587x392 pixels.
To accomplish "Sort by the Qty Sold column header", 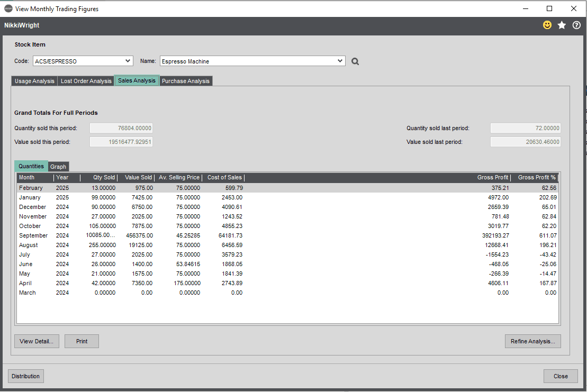I will tap(99, 177).
